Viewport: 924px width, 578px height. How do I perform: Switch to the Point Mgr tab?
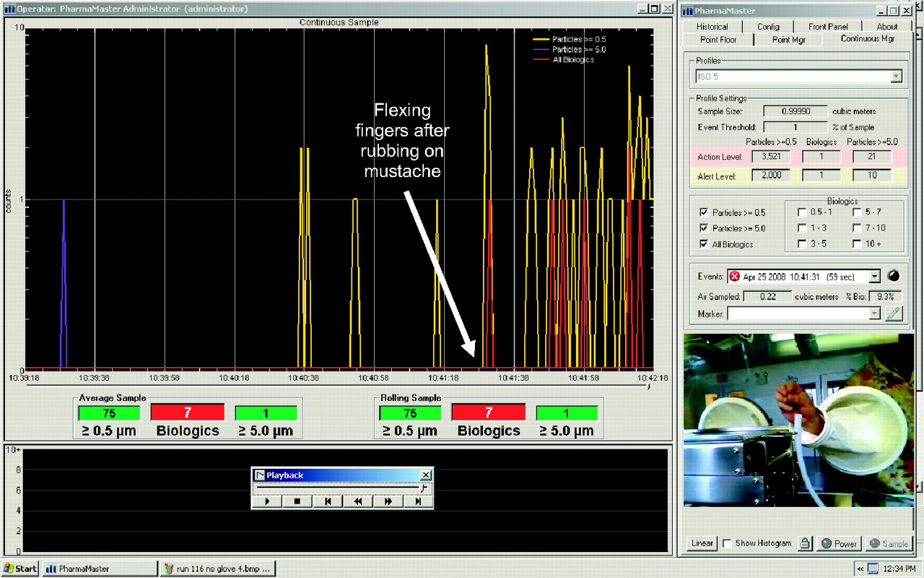click(788, 39)
